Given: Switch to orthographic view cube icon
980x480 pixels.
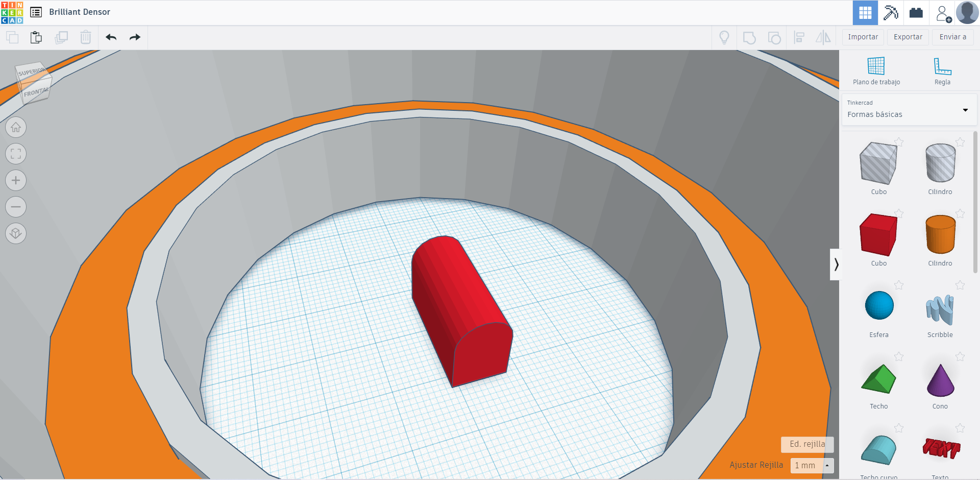Looking at the screenshot, I should 16,233.
